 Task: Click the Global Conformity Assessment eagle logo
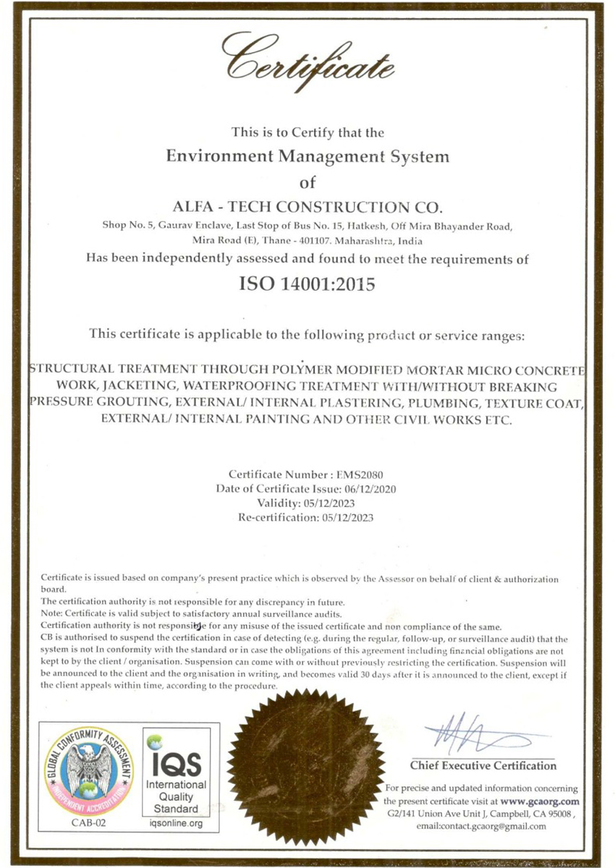(x=90, y=771)
